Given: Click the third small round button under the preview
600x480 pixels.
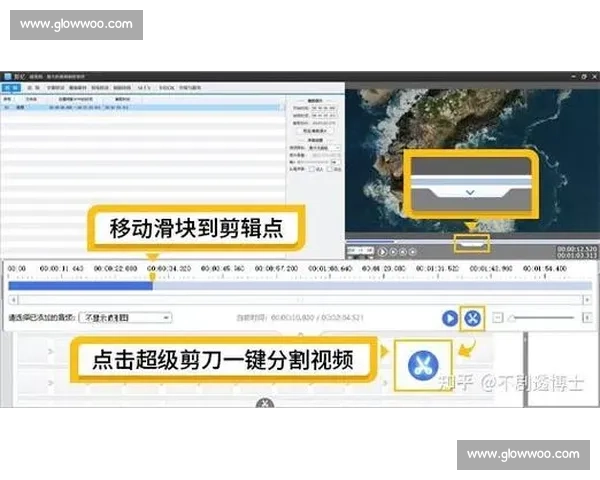Looking at the screenshot, I should 403,252.
